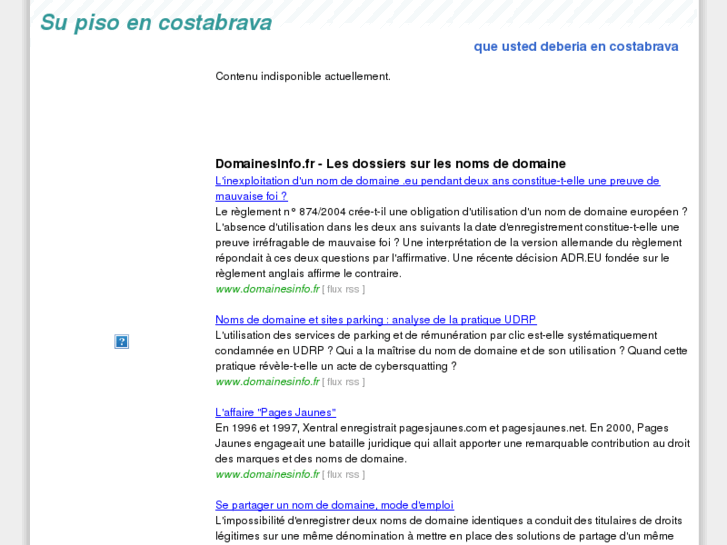Visit www.domainesinfo.fr under the UDRP parking article
The width and height of the screenshot is (727, 545).
268,382
